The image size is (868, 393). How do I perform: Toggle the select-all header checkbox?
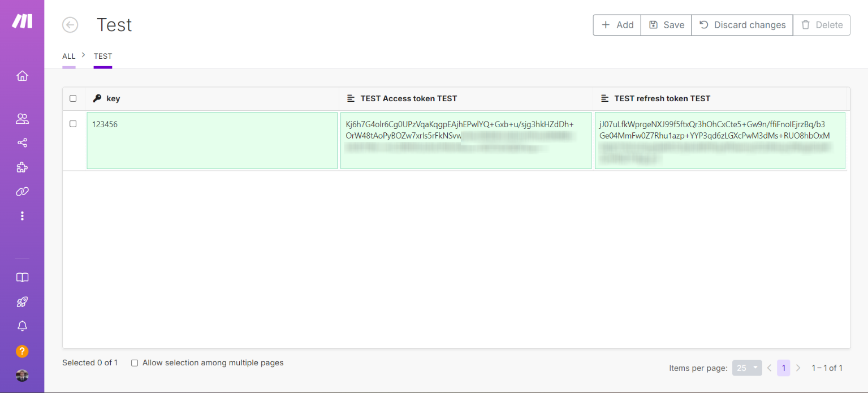point(73,98)
